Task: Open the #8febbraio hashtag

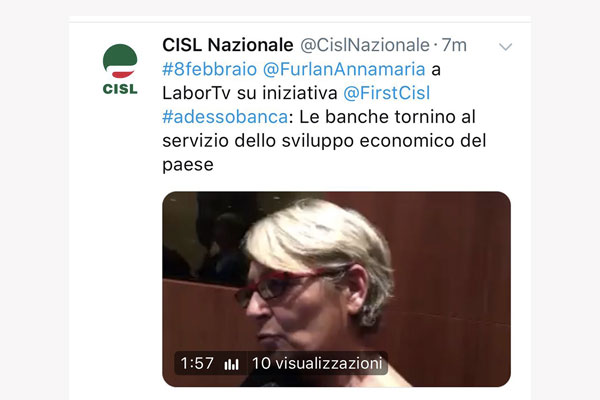Action: [x=209, y=69]
